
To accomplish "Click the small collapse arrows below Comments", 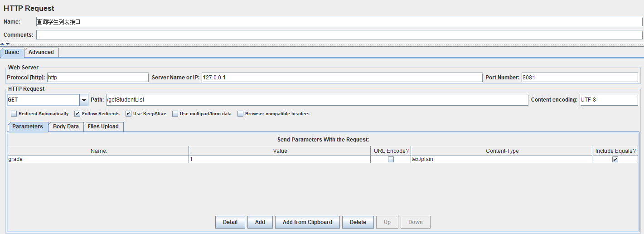I will pyautogui.click(x=5, y=44).
